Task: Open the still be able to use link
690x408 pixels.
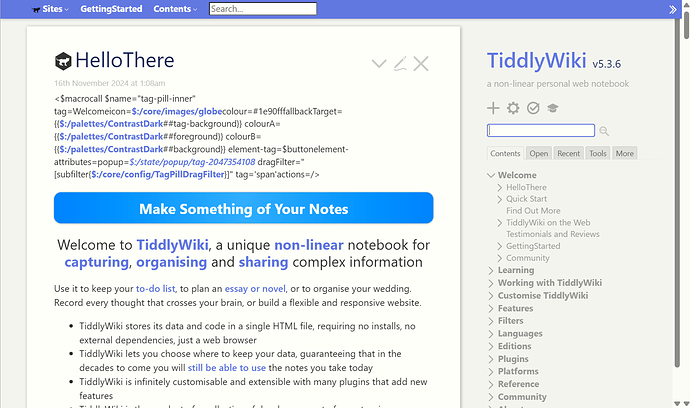Action: [x=227, y=368]
